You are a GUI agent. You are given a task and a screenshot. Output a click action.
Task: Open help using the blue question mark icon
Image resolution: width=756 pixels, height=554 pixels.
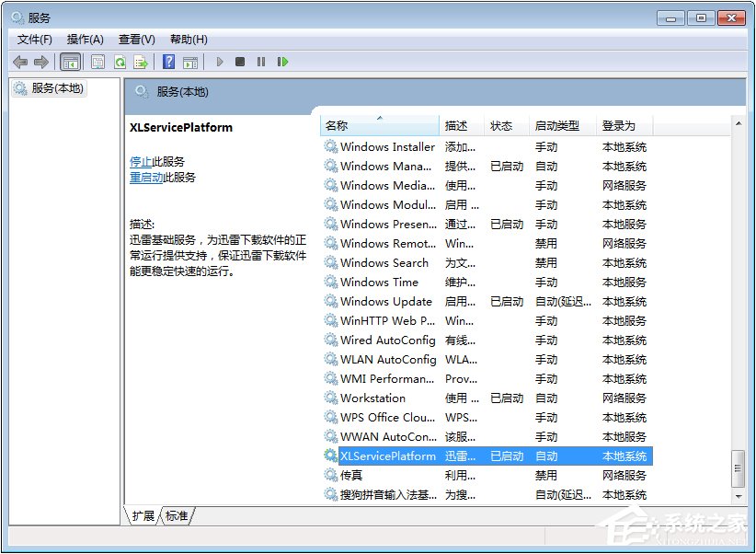click(167, 62)
